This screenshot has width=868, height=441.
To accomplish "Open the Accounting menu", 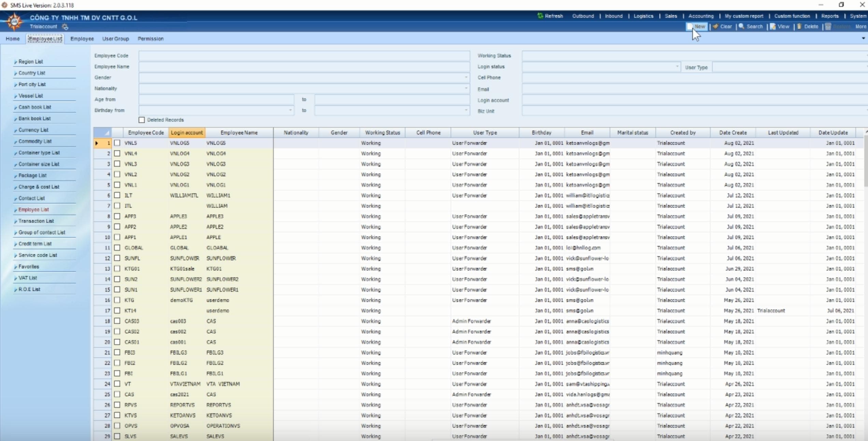I will click(701, 16).
